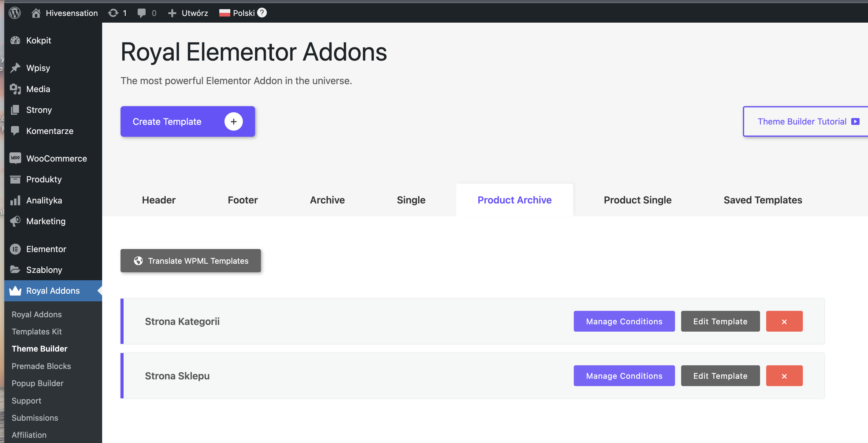Click the question mark help icon
The width and height of the screenshot is (868, 443).
tap(262, 13)
